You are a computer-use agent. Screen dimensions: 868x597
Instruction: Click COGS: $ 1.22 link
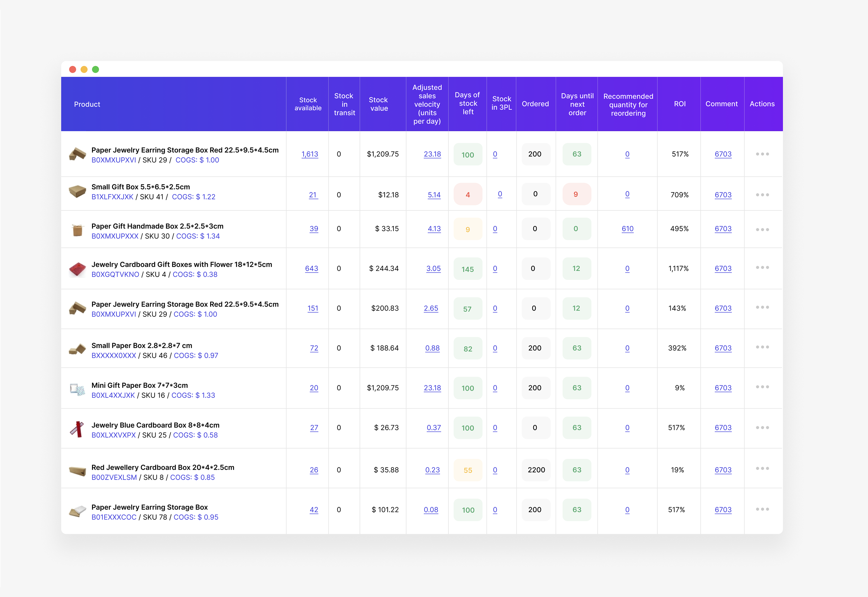(x=194, y=197)
